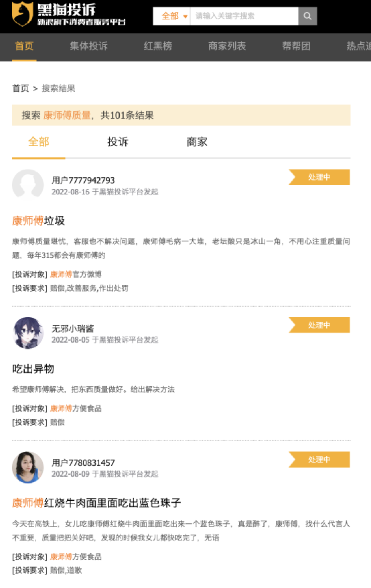Open complaint titled 吃出异物
The height and width of the screenshot is (588, 371).
[33, 369]
